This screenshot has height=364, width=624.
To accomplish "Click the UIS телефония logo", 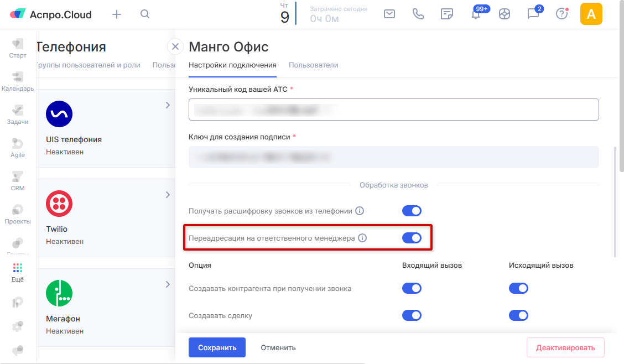I will coord(59,114).
